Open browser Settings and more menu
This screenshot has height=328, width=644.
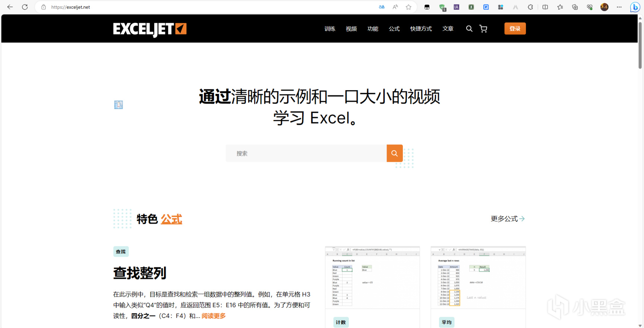pos(619,7)
